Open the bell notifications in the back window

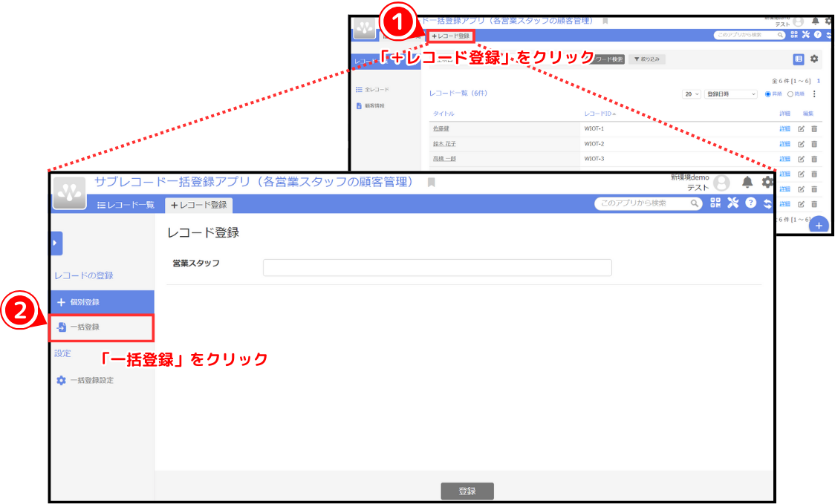coord(815,22)
